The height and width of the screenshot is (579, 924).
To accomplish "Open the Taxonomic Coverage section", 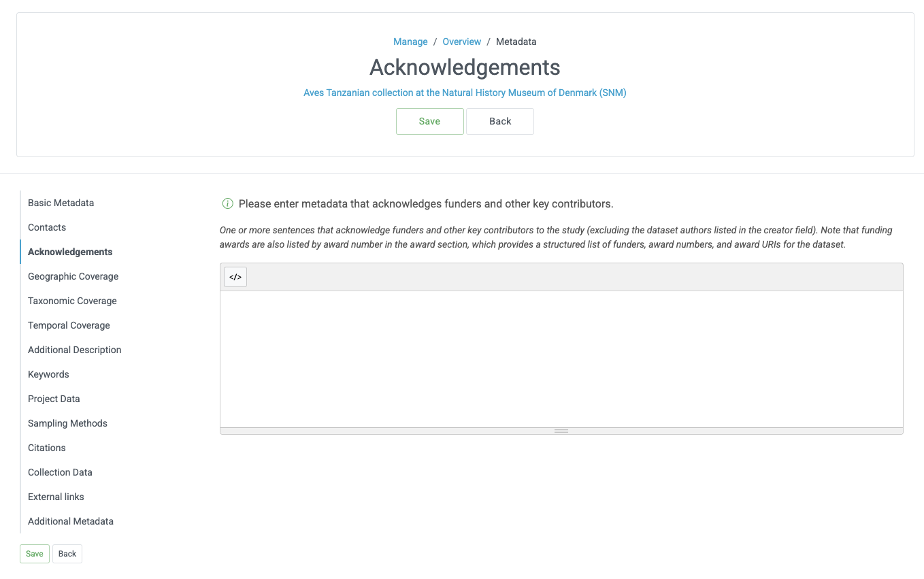I will pos(72,301).
